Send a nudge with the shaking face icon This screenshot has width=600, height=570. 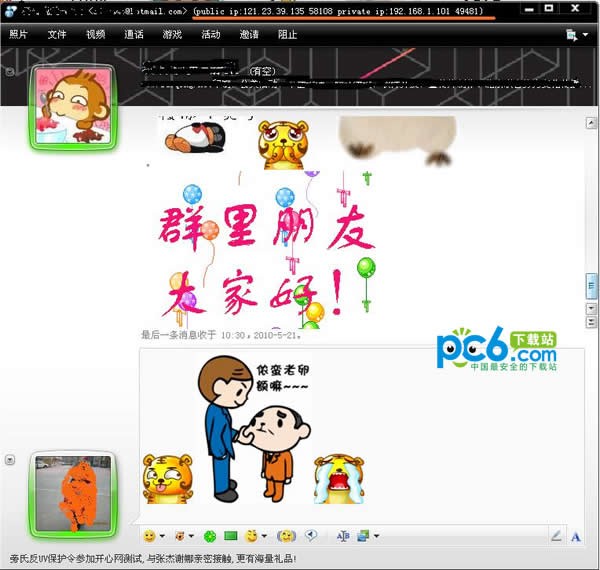[286, 536]
